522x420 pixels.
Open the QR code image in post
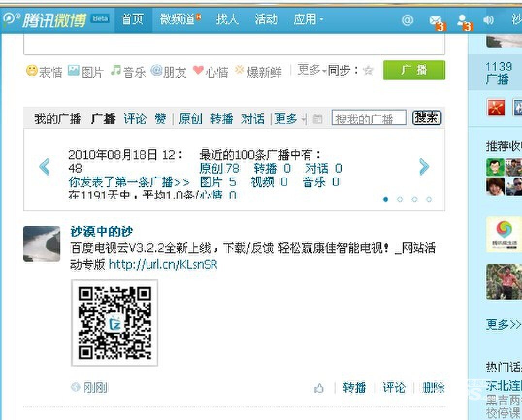click(114, 323)
